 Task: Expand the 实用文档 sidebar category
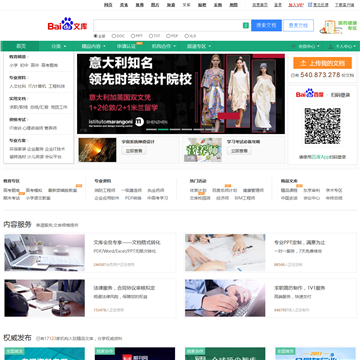(19, 99)
